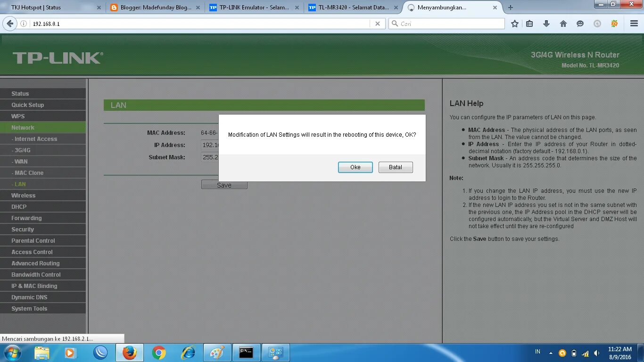644x362 pixels.
Task: Open Internet Access submenu item
Action: 43,139
